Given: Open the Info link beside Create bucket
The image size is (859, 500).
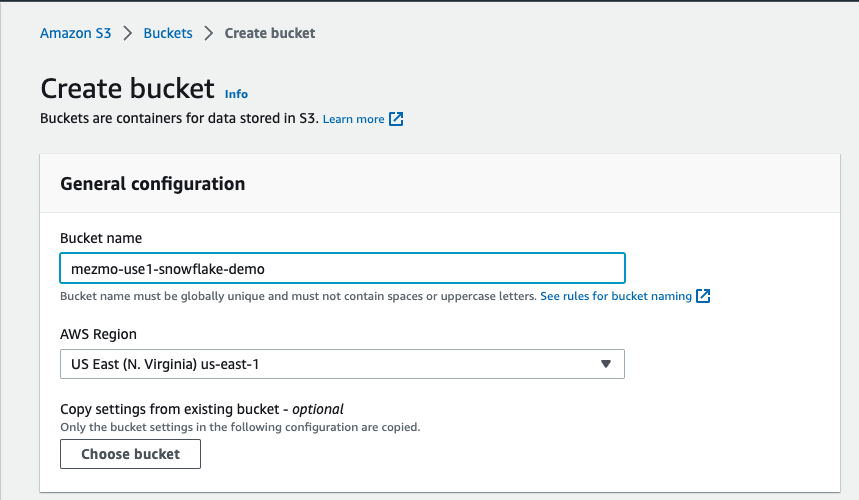Looking at the screenshot, I should 236,94.
